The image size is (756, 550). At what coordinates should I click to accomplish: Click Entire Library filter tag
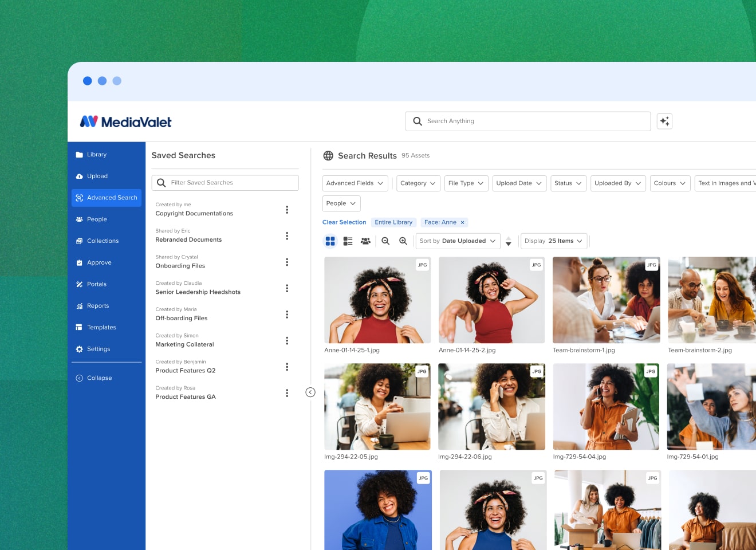pos(393,222)
